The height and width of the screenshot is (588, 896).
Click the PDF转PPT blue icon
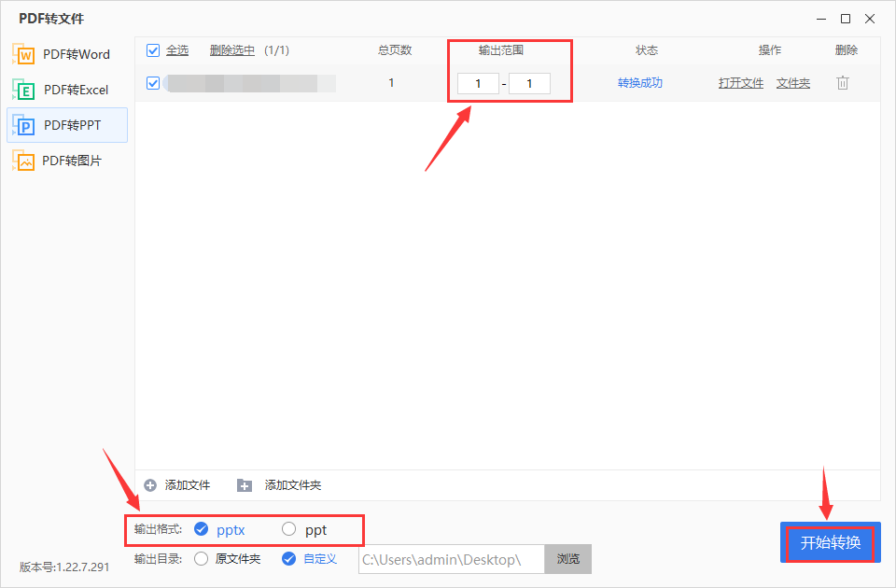coord(23,125)
